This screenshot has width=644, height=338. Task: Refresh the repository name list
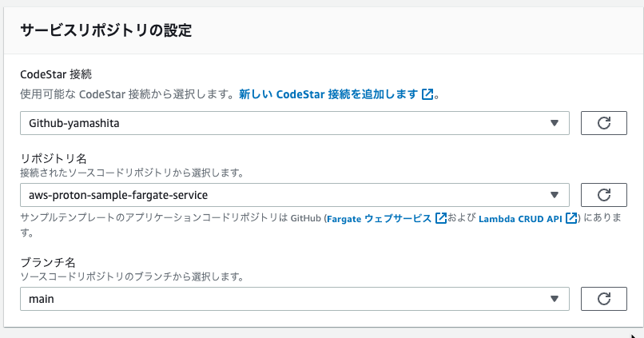tap(604, 195)
